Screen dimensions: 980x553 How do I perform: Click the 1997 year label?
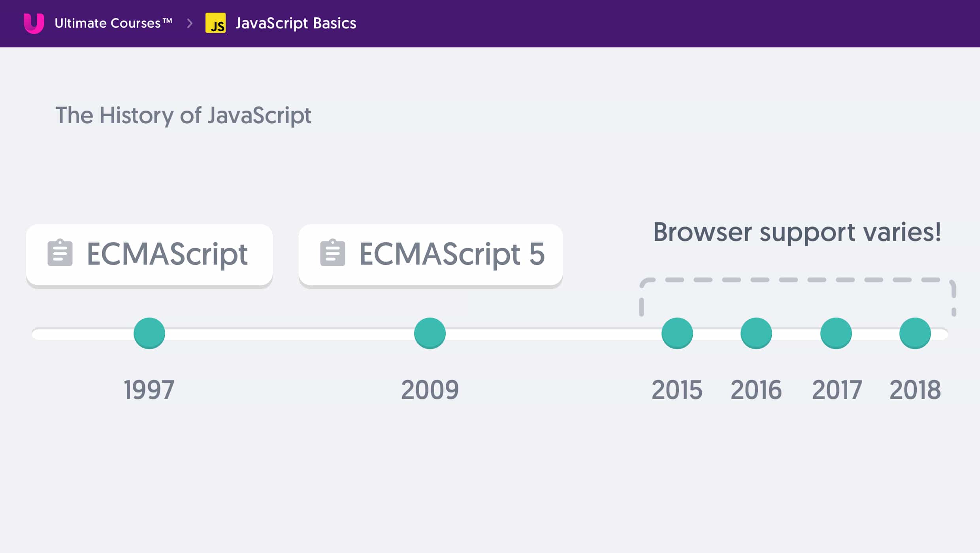tap(149, 390)
